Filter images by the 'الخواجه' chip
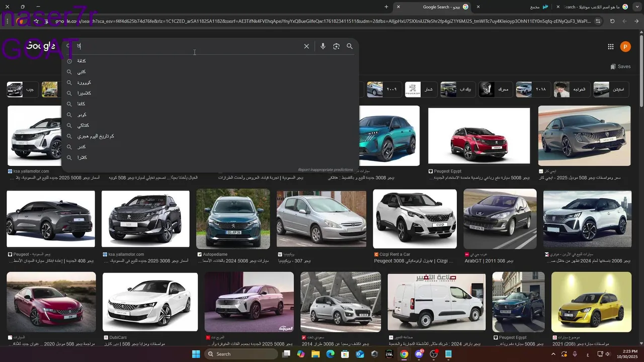 coord(571,89)
